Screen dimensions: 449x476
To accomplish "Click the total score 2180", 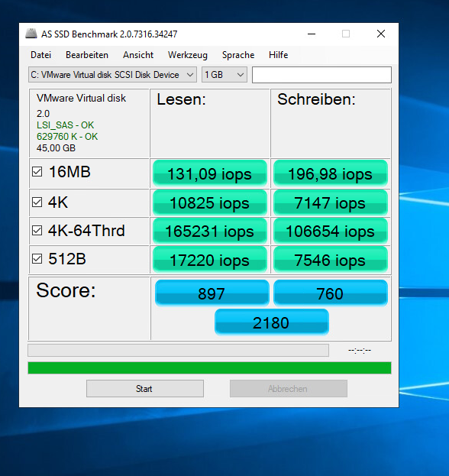I will (x=272, y=322).
